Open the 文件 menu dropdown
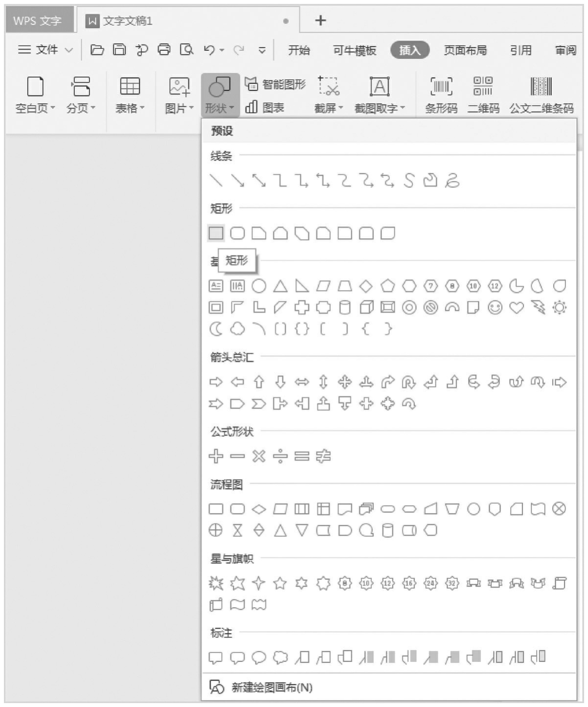 45,49
